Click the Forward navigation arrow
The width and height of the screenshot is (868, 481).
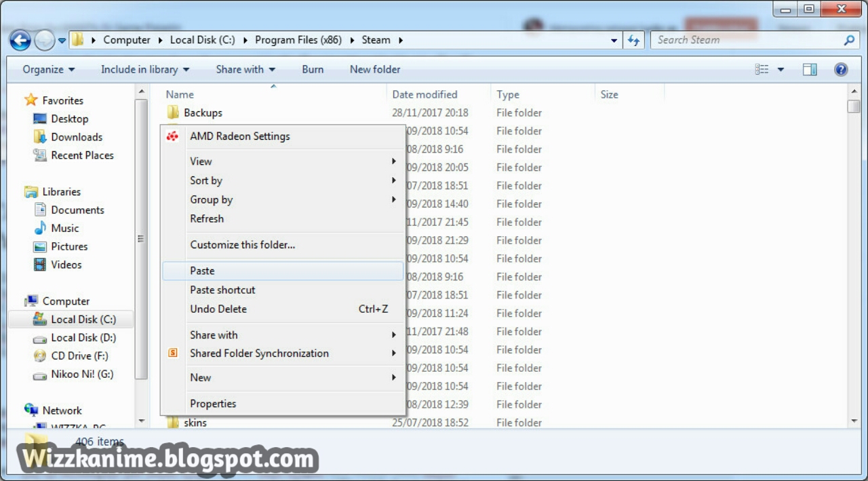click(x=45, y=41)
